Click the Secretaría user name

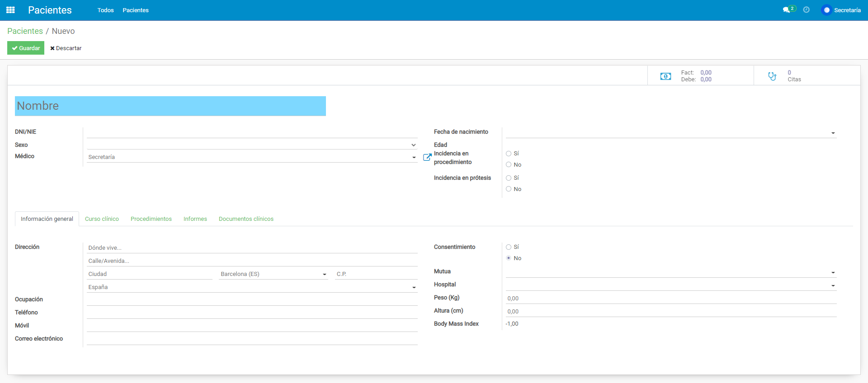847,10
